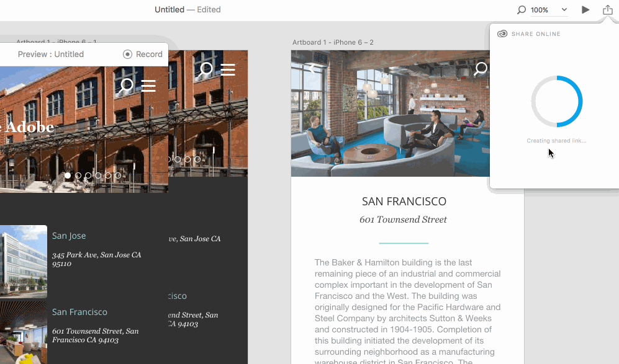Select the hamburger menu on first artboard
The width and height of the screenshot is (619, 364).
228,69
